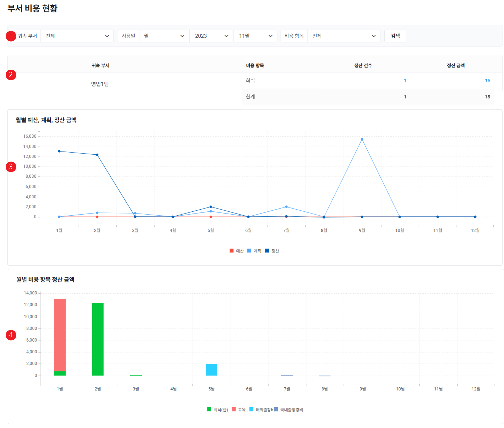
Task: Toggle the 계획 legend light-blue swatch
Action: (x=249, y=251)
